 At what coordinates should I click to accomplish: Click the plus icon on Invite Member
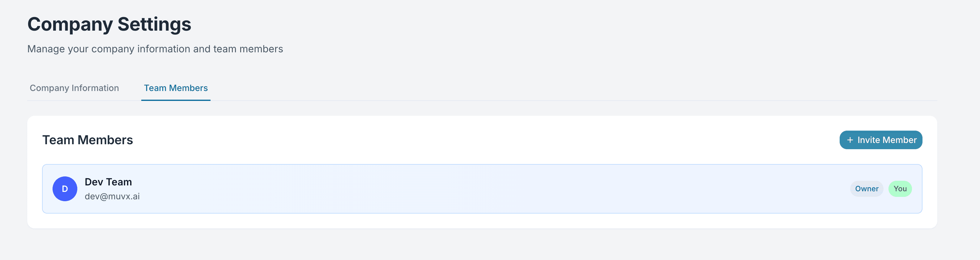click(x=850, y=140)
